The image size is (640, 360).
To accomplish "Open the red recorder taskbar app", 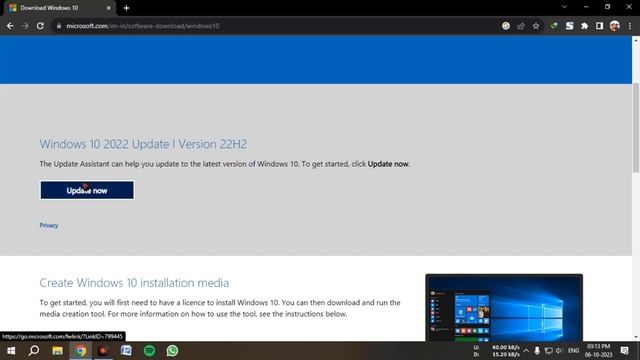I will (103, 351).
